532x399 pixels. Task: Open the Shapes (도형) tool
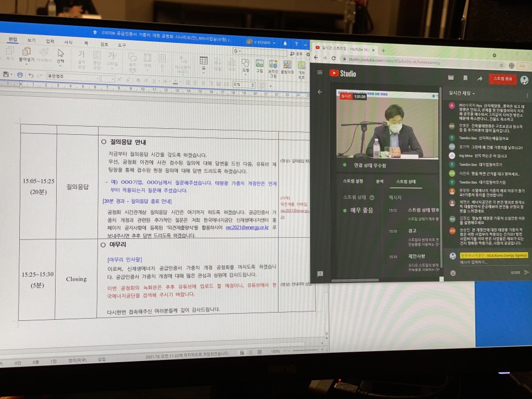(x=245, y=63)
